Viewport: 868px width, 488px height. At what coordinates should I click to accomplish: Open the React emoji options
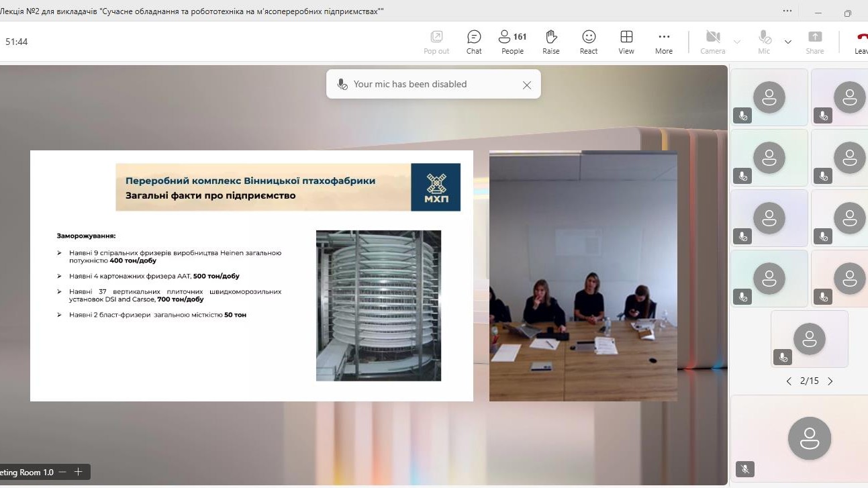(589, 42)
